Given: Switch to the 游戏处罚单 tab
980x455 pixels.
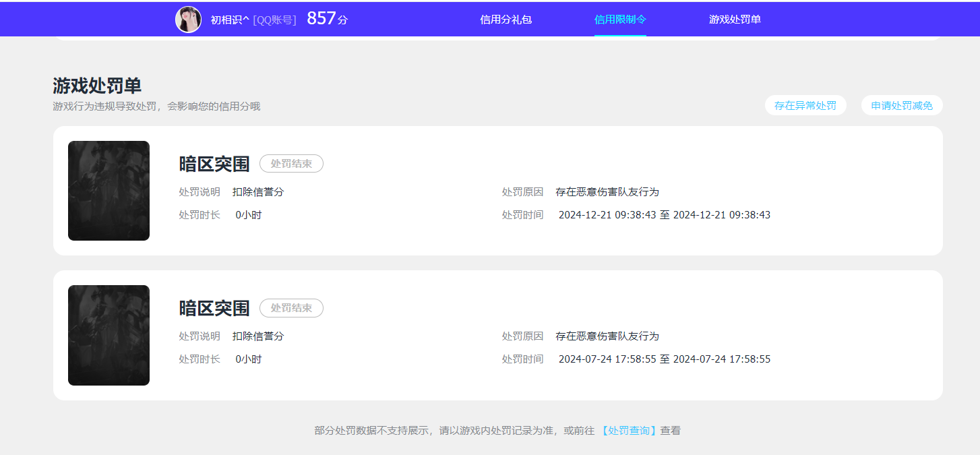Looking at the screenshot, I should click(735, 19).
